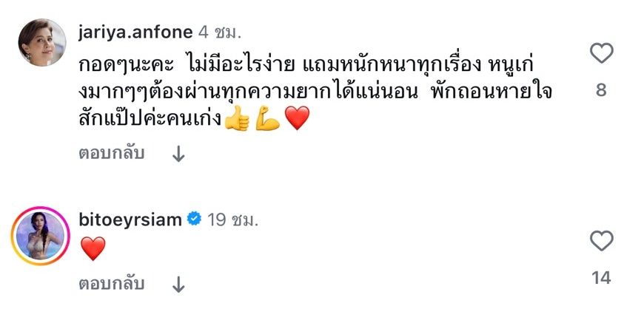Reply to jariya.anfone's comment via ตอบกลับ
This screenshot has height=323, width=644.
pos(111,154)
